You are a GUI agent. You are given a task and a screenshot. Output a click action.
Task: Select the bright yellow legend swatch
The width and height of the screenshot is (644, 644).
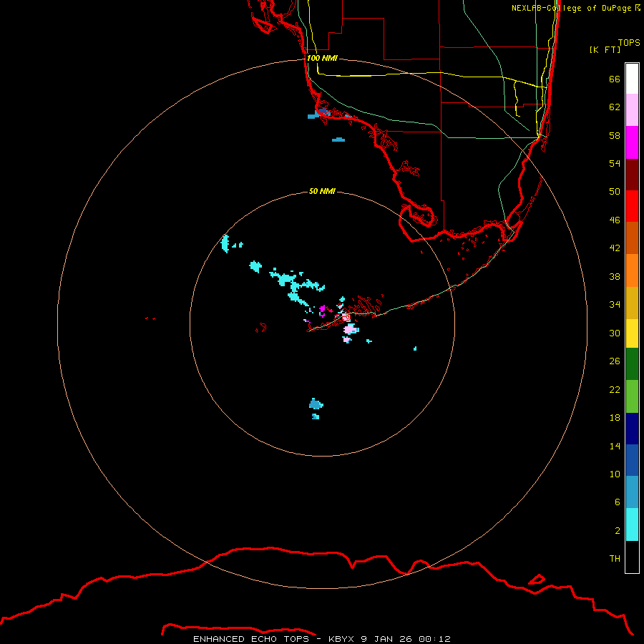(632, 333)
